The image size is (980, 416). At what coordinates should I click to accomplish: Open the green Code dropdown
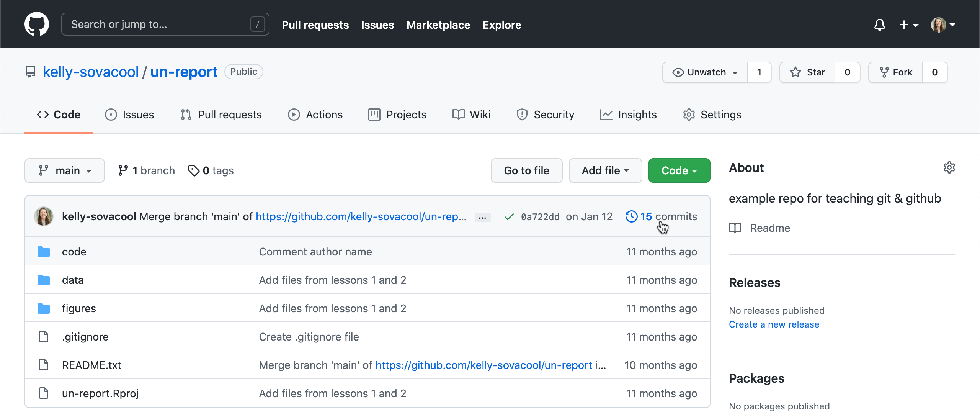click(679, 170)
